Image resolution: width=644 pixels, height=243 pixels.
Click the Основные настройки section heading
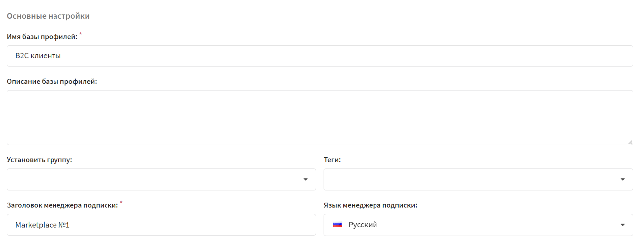[48, 16]
